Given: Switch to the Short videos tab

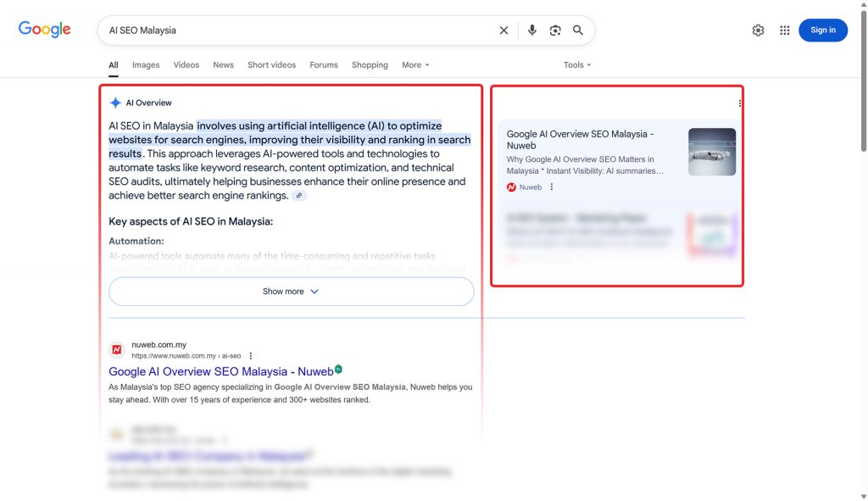Looking at the screenshot, I should [272, 64].
